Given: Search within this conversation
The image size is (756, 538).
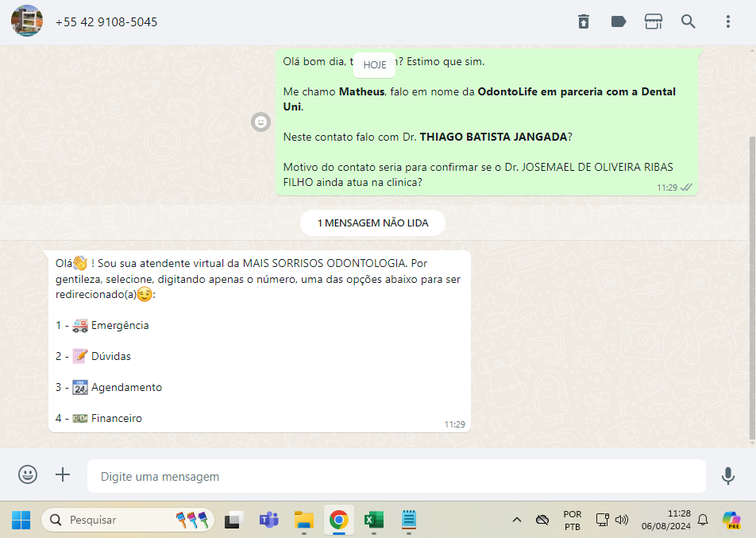Looking at the screenshot, I should click(688, 21).
